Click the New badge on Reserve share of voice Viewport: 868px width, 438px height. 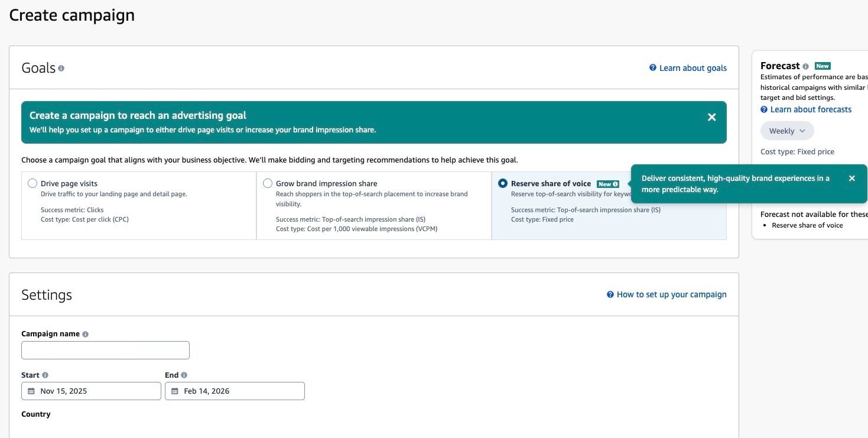click(607, 184)
